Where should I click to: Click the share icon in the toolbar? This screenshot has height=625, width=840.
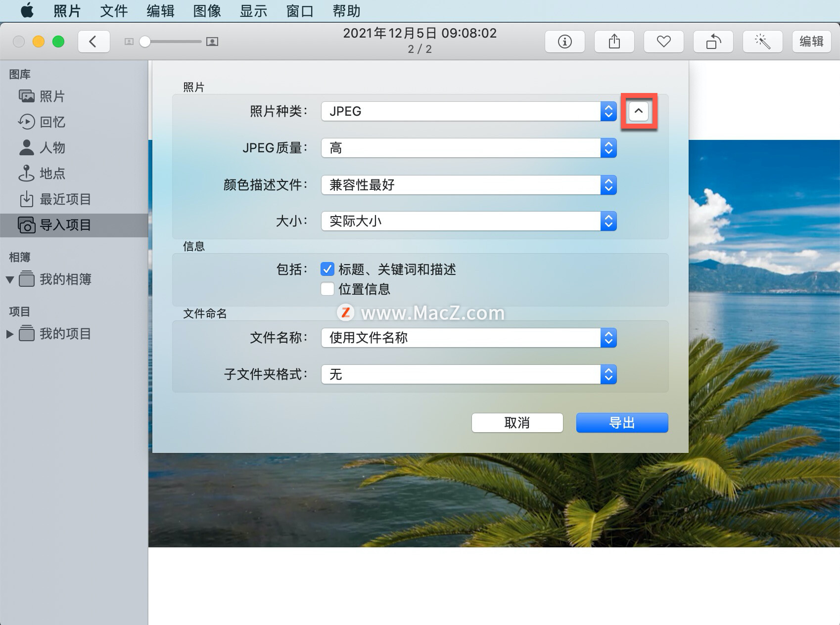point(614,42)
